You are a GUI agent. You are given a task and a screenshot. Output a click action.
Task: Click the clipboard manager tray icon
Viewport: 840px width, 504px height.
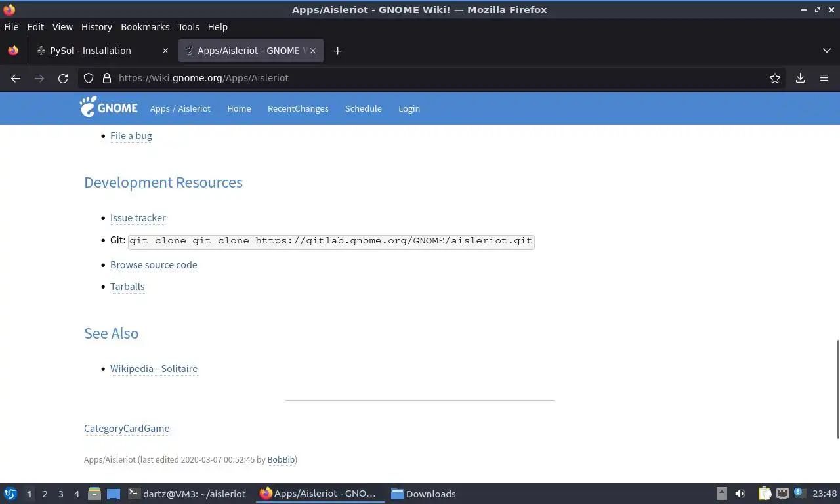(765, 493)
